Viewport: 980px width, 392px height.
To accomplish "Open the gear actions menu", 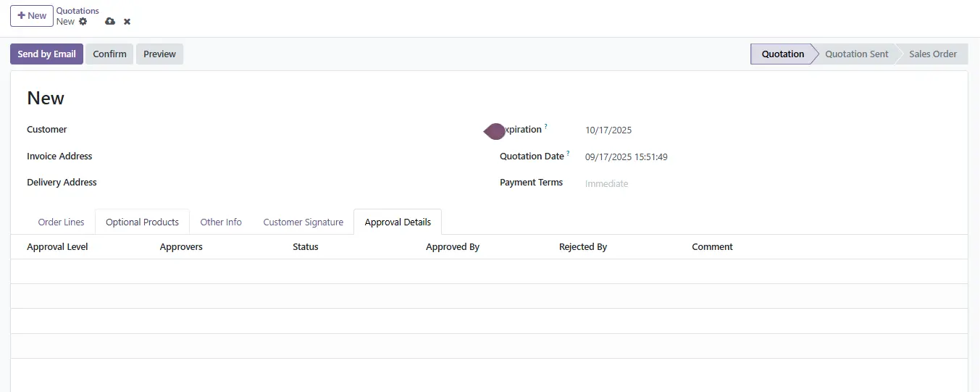I will coord(83,22).
